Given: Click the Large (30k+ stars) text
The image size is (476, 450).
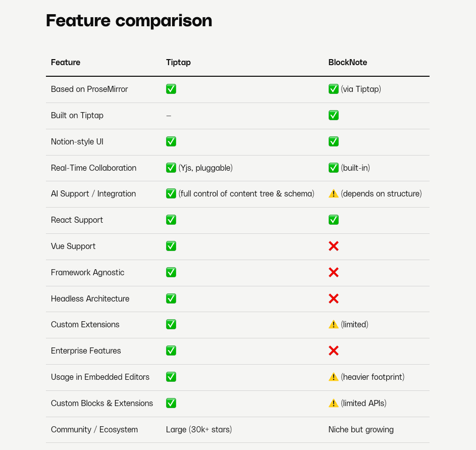Looking at the screenshot, I should [199, 429].
